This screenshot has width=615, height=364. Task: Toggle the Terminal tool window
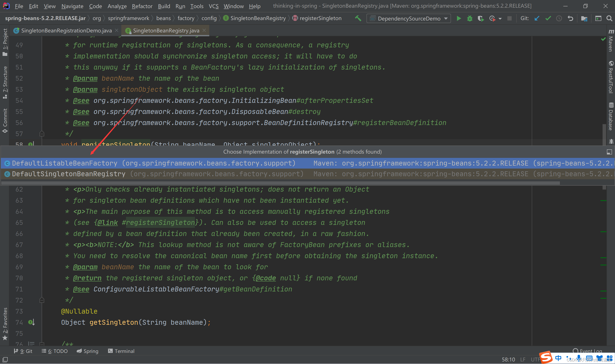point(121,351)
